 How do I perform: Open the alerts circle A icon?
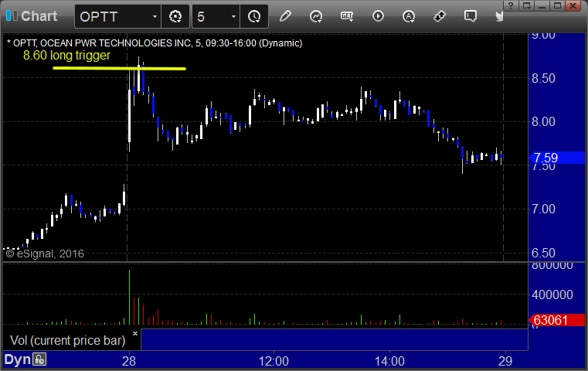(x=409, y=16)
